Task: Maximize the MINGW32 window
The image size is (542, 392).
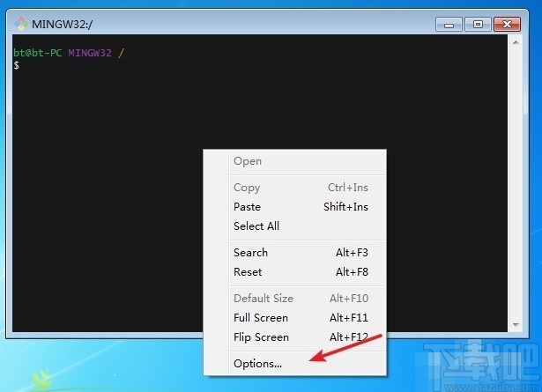Action: pos(478,24)
